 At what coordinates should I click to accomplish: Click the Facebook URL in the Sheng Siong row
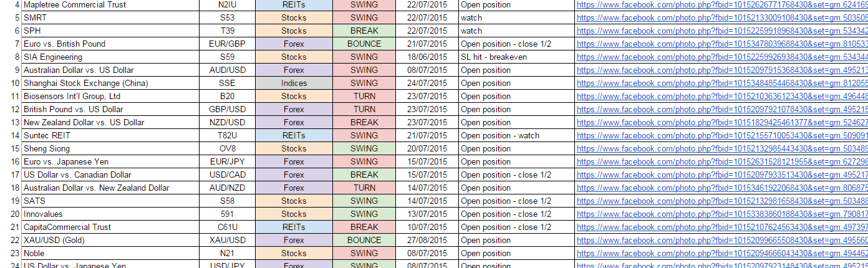(x=722, y=148)
